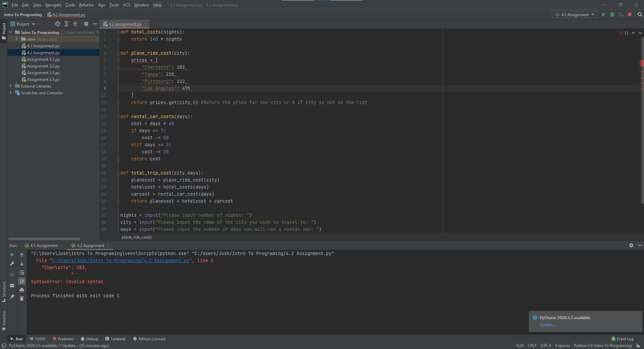Open the Refactor menu
The width and height of the screenshot is (644, 349).
pos(86,5)
